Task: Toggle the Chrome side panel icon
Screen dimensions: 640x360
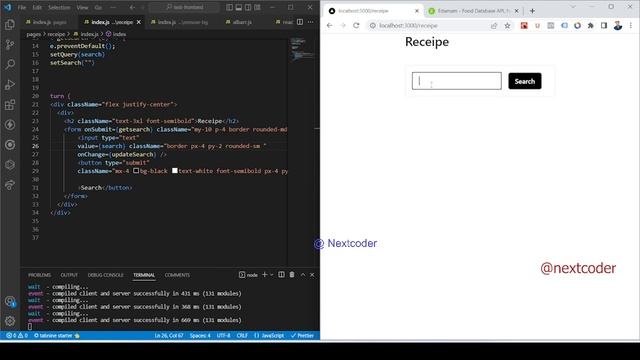Action: click(x=604, y=26)
